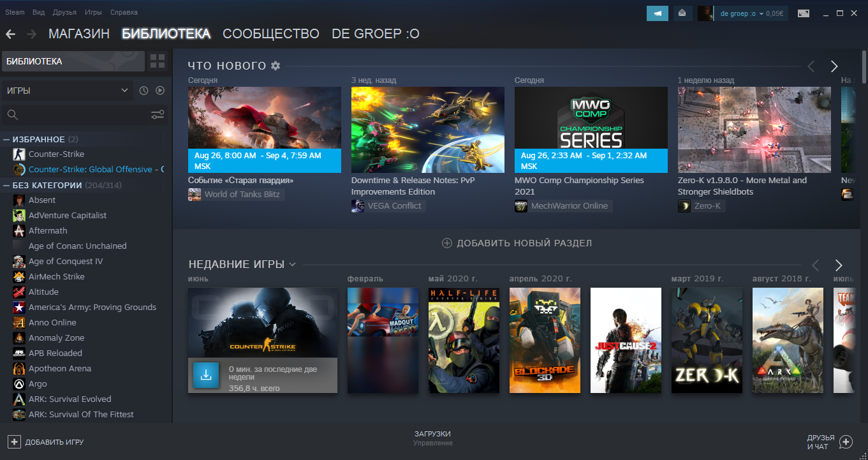Open the Вид menu
The height and width of the screenshot is (460, 868).
click(38, 12)
